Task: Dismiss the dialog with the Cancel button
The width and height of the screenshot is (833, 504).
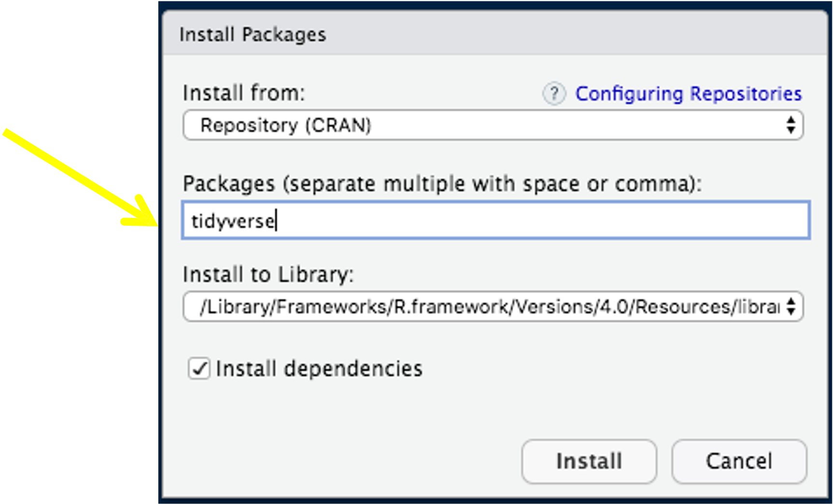Action: (738, 461)
